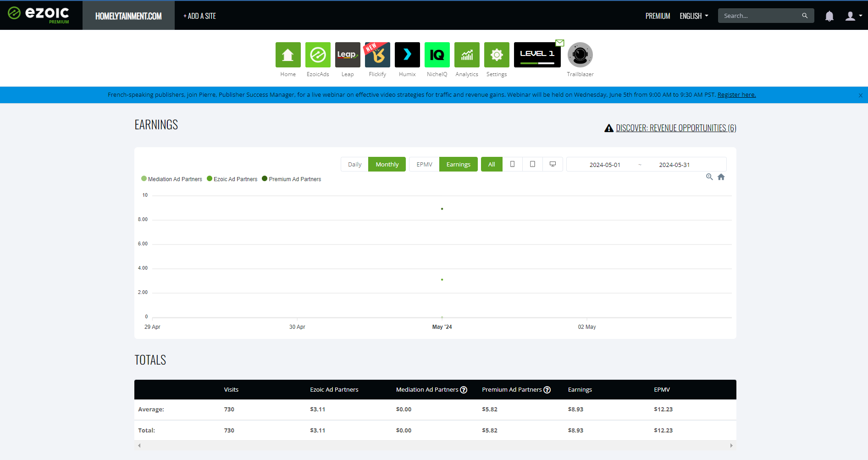This screenshot has height=460, width=868.
Task: Open the Premium menu item
Action: tap(658, 16)
